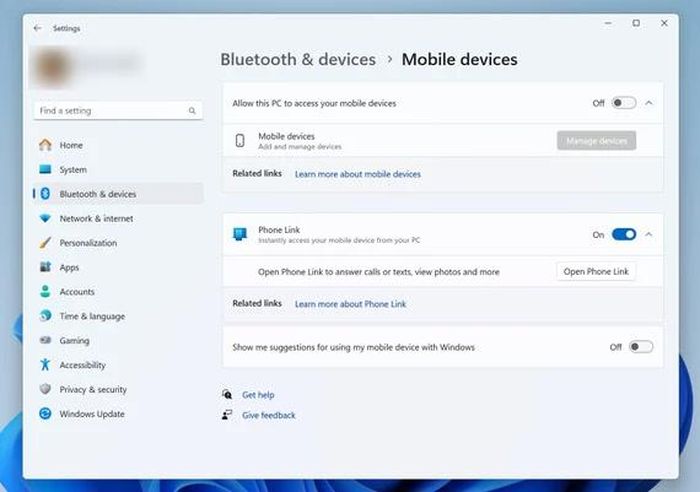Open the Home settings page
This screenshot has width=700, height=492.
[118, 145]
